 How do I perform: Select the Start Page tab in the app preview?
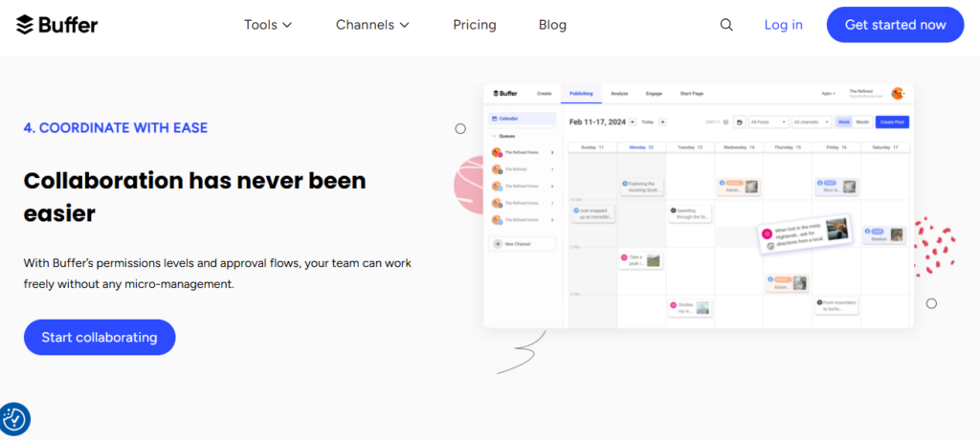(691, 93)
